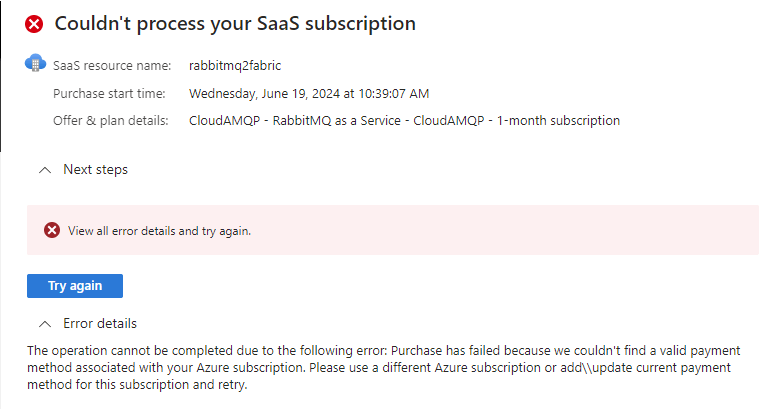Click the "Offer & plan details" label
This screenshot has width=772, height=409.
(114, 121)
